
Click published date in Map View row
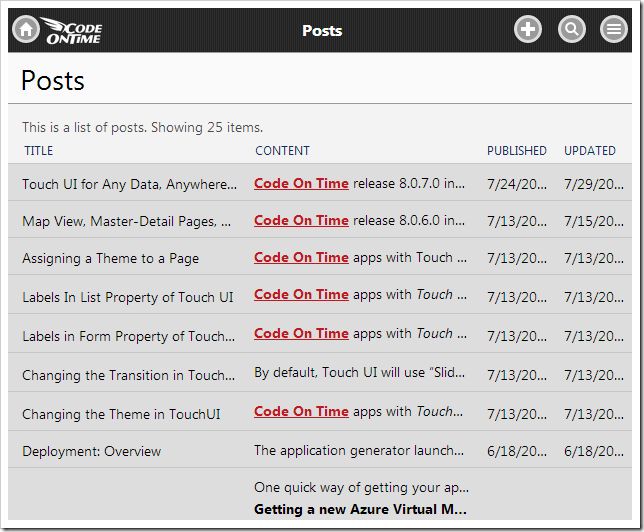517,221
